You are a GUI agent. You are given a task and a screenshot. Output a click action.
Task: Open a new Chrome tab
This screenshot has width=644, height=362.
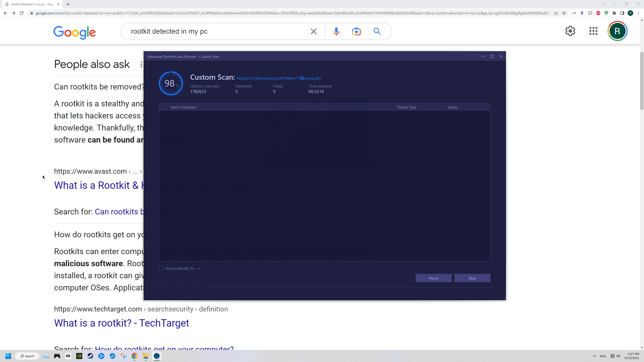(x=68, y=4)
